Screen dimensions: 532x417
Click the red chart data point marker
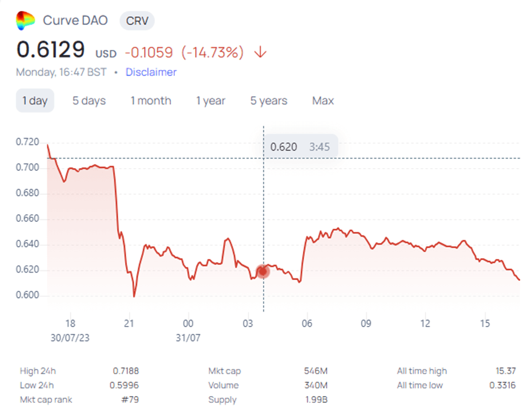(x=263, y=272)
